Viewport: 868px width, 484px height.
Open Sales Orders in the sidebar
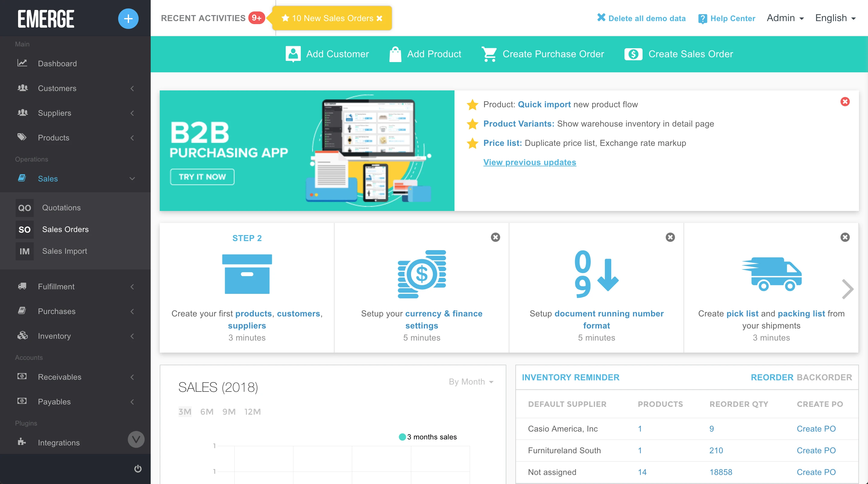65,229
